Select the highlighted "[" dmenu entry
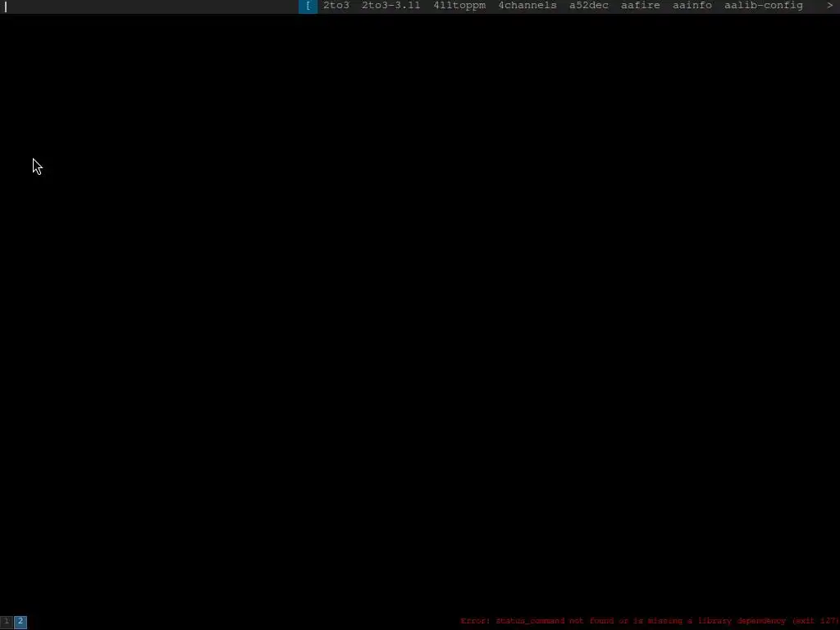 tap(308, 6)
